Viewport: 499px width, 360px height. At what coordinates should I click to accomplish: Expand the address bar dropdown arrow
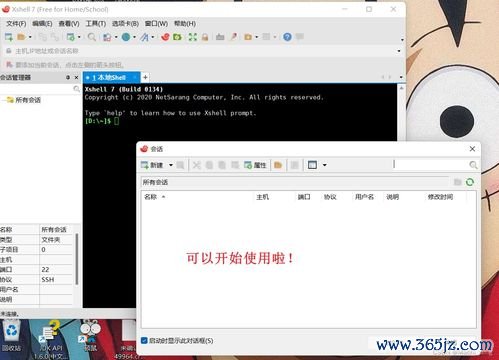click(399, 51)
